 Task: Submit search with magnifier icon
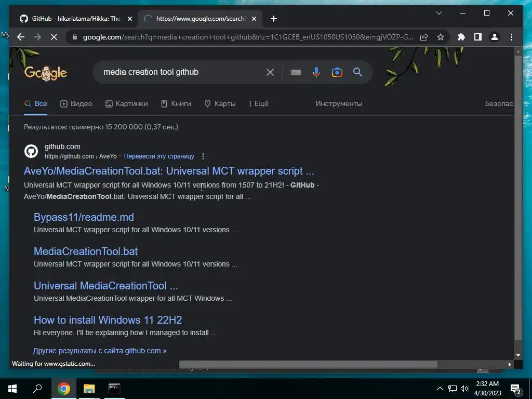pyautogui.click(x=357, y=72)
